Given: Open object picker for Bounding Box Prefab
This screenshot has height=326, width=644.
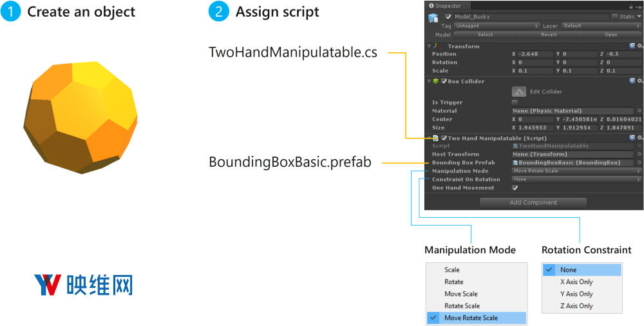Looking at the screenshot, I should [x=639, y=163].
